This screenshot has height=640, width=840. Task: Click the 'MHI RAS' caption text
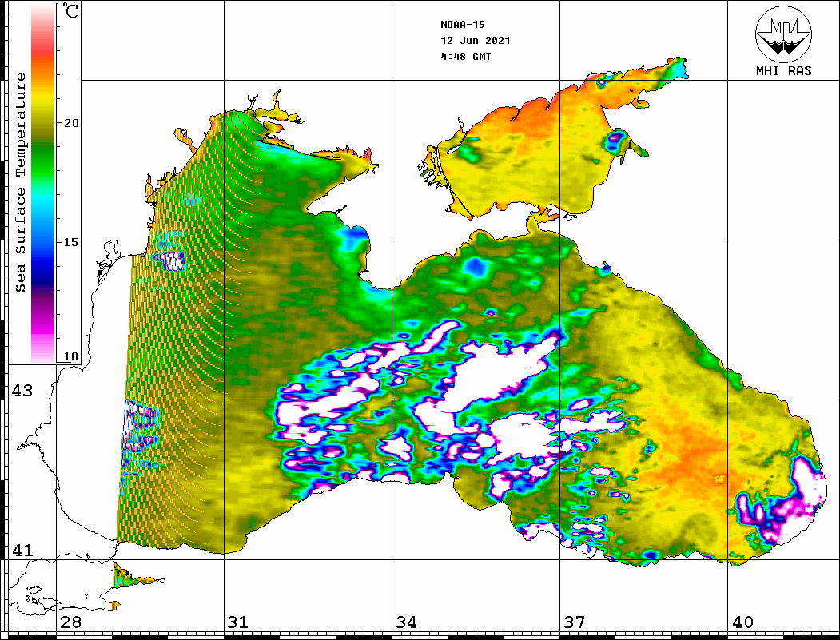(783, 70)
